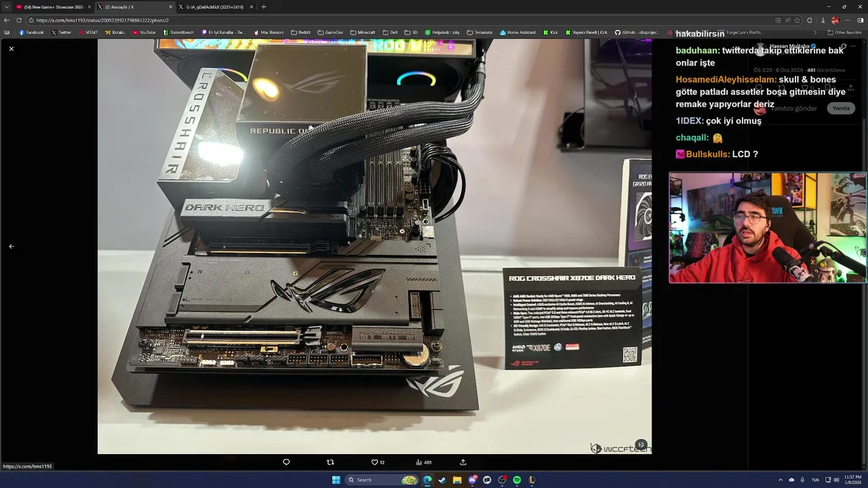Image resolution: width=868 pixels, height=488 pixels.
Task: Open Facebook bookmark
Action: click(x=31, y=33)
